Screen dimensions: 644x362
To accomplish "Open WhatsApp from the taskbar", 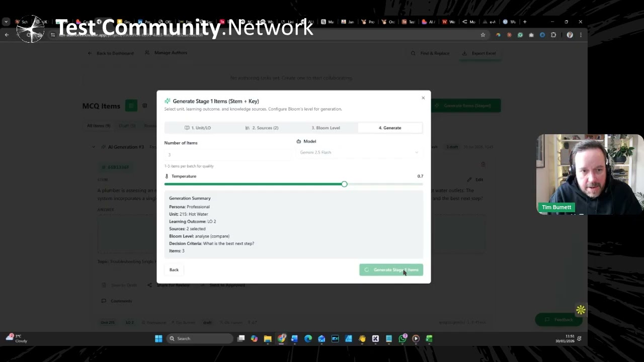I will pos(403,339).
